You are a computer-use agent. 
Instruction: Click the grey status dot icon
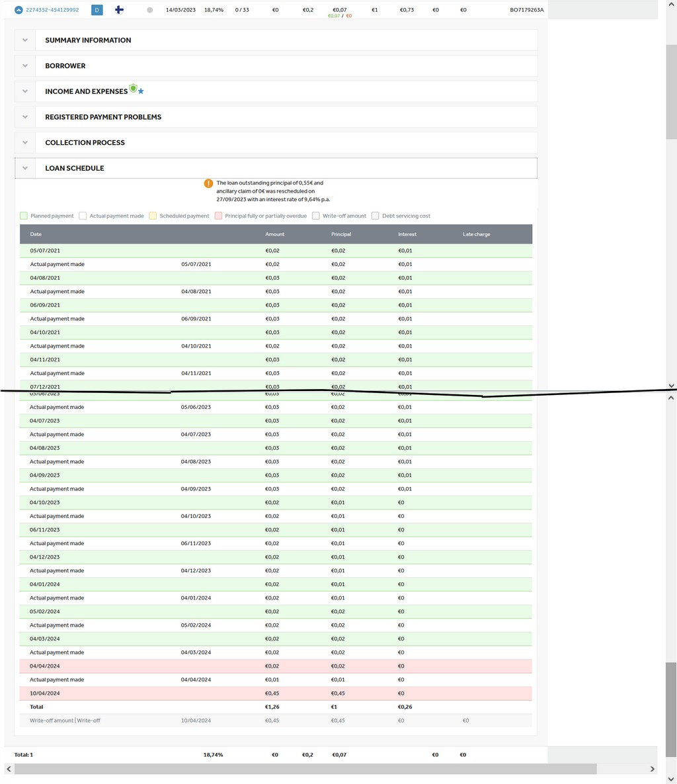150,10
